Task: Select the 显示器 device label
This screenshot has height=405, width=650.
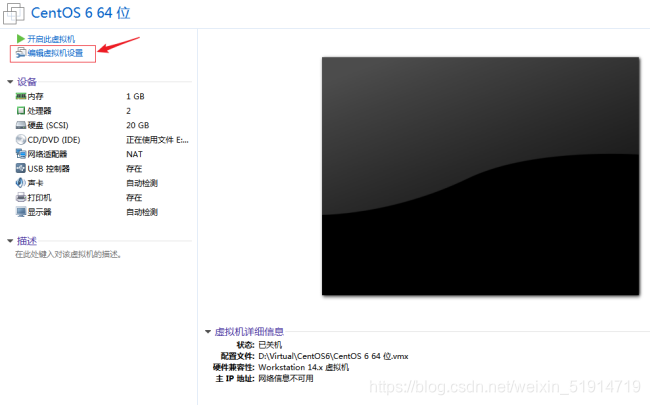Action: pyautogui.click(x=39, y=212)
